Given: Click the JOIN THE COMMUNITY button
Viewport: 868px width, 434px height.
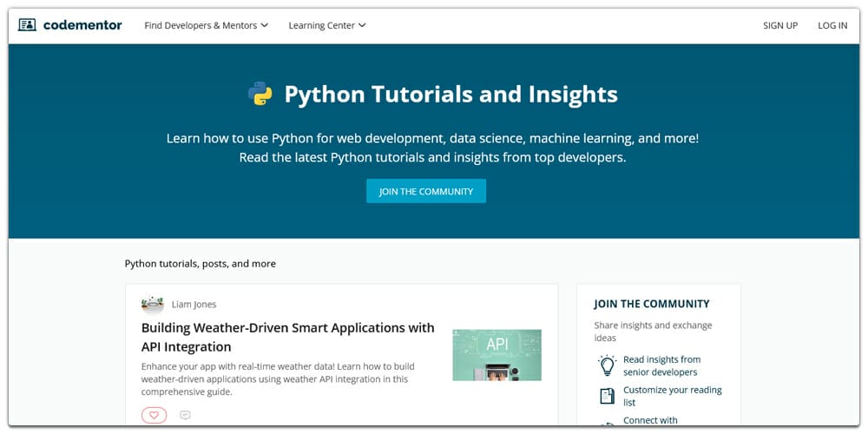Looking at the screenshot, I should pos(426,191).
